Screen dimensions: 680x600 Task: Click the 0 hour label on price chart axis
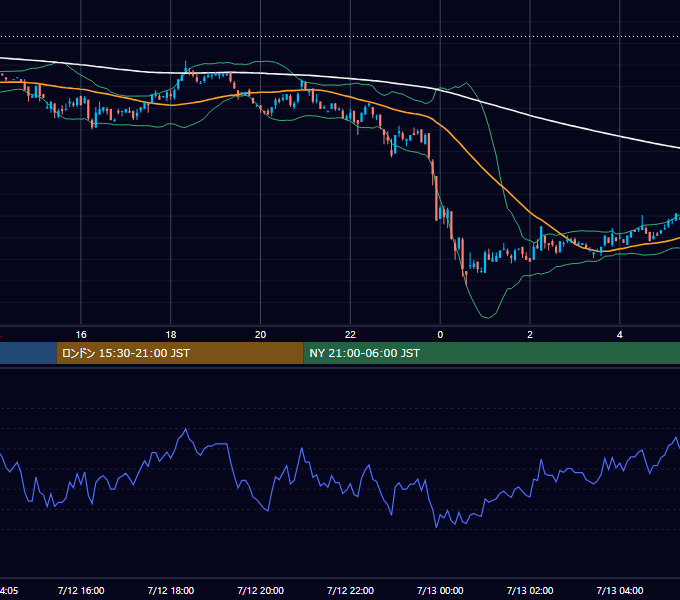[x=440, y=335]
